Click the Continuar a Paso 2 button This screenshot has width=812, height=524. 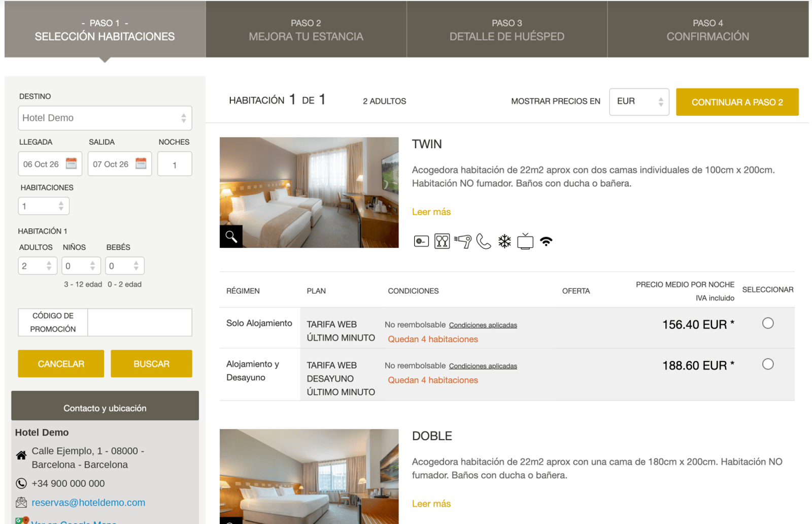coord(737,102)
